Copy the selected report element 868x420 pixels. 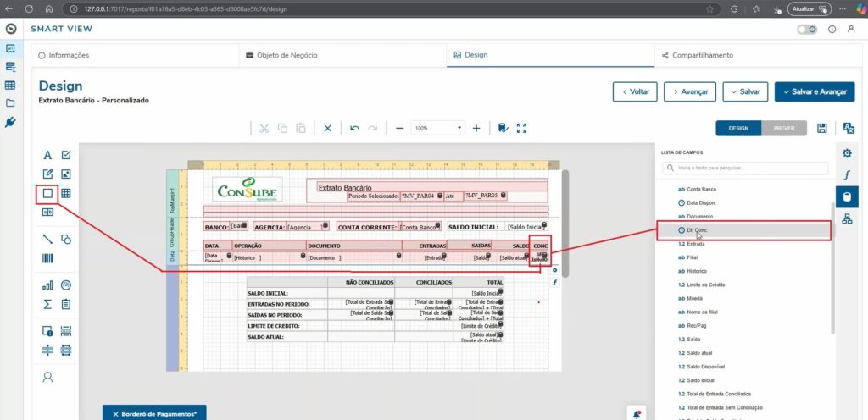tap(282, 128)
